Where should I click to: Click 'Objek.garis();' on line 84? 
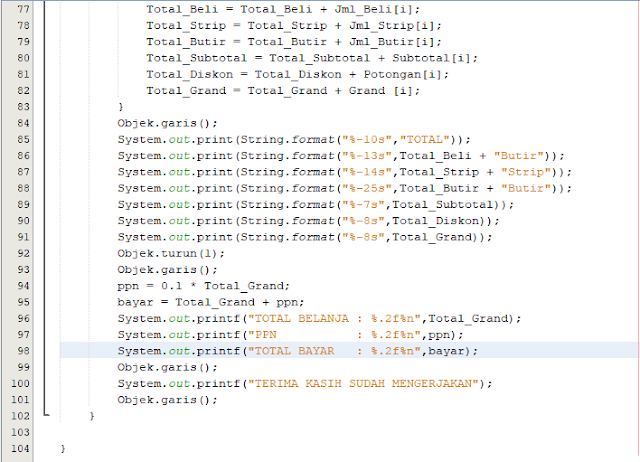pos(168,123)
